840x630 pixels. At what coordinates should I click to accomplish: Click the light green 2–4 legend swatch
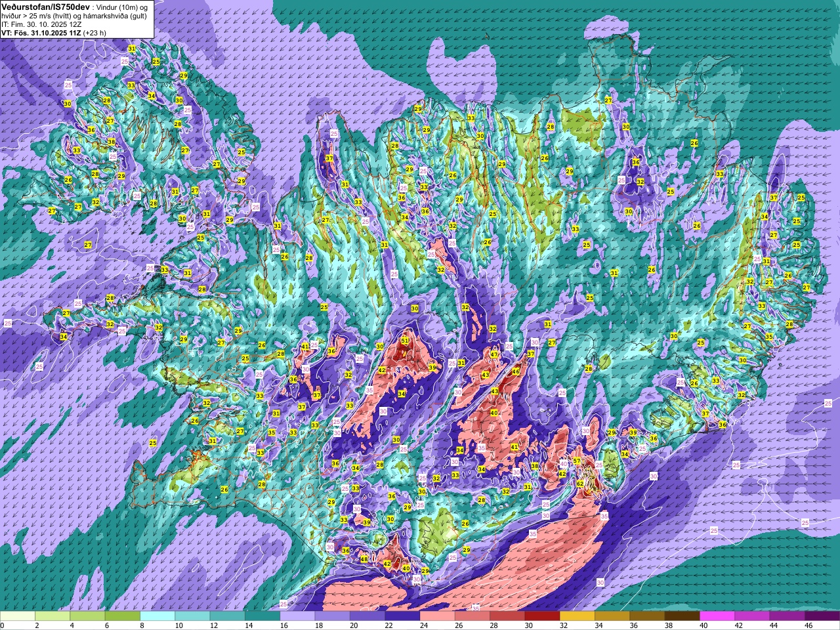pos(52,616)
